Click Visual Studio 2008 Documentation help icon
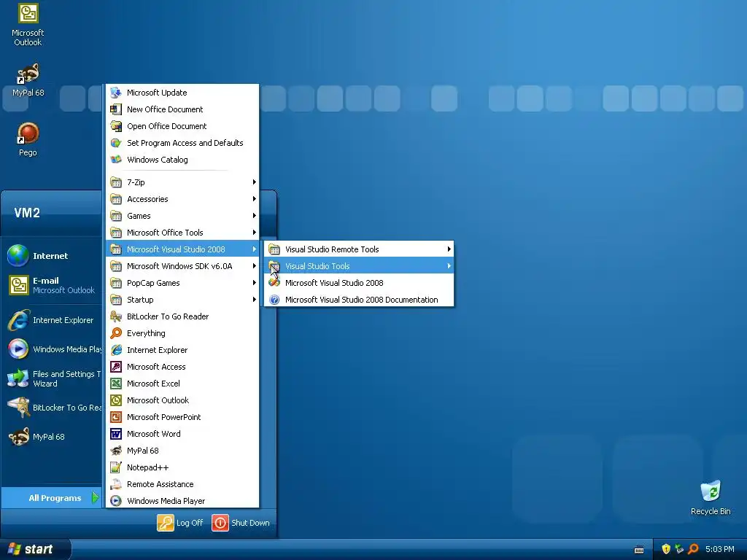747x560 pixels. coord(274,300)
